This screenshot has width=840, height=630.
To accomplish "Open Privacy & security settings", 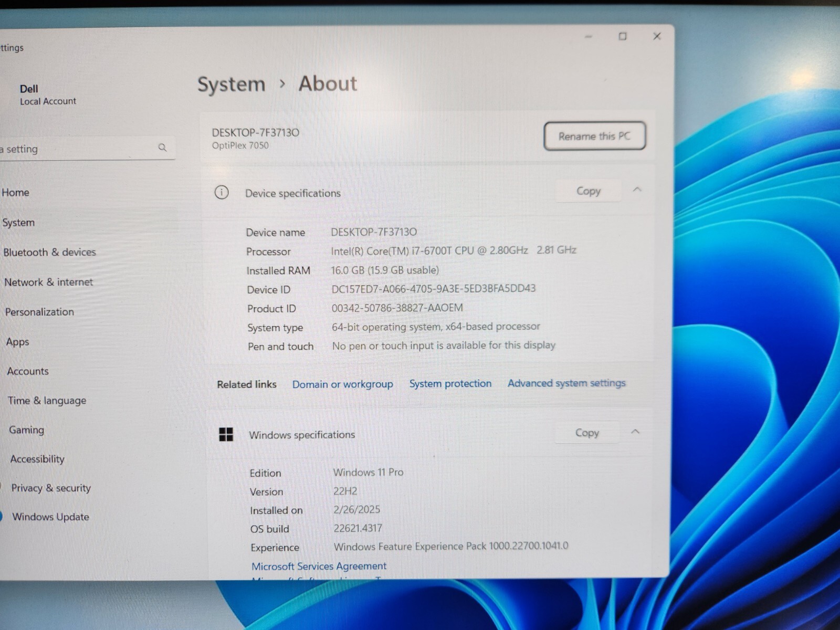I will [51, 488].
